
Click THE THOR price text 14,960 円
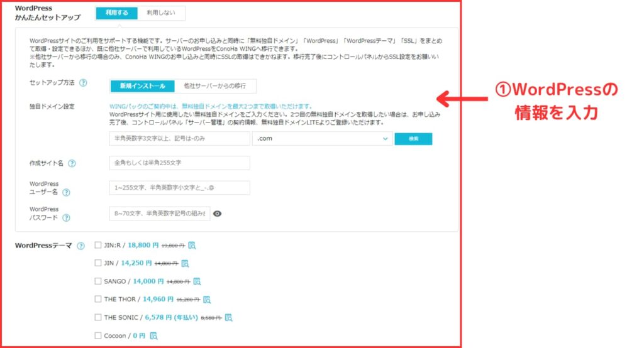pyautogui.click(x=158, y=299)
